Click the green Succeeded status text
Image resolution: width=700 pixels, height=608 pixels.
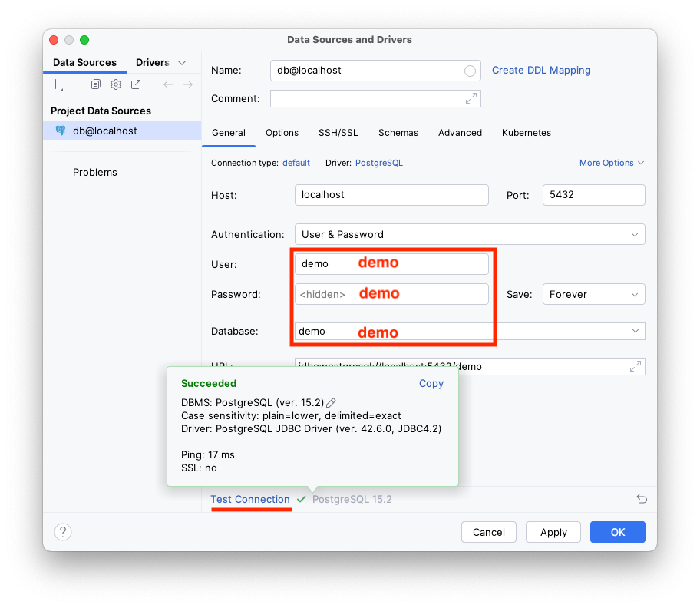point(209,384)
